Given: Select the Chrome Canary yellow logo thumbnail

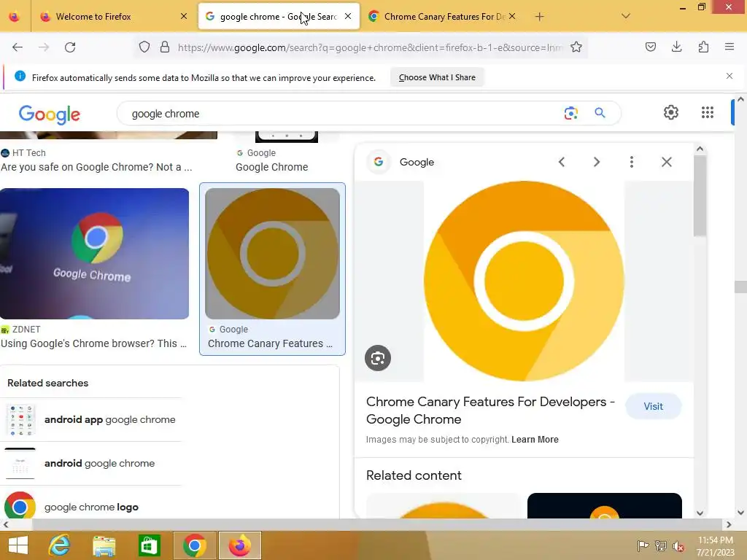Looking at the screenshot, I should tap(272, 253).
